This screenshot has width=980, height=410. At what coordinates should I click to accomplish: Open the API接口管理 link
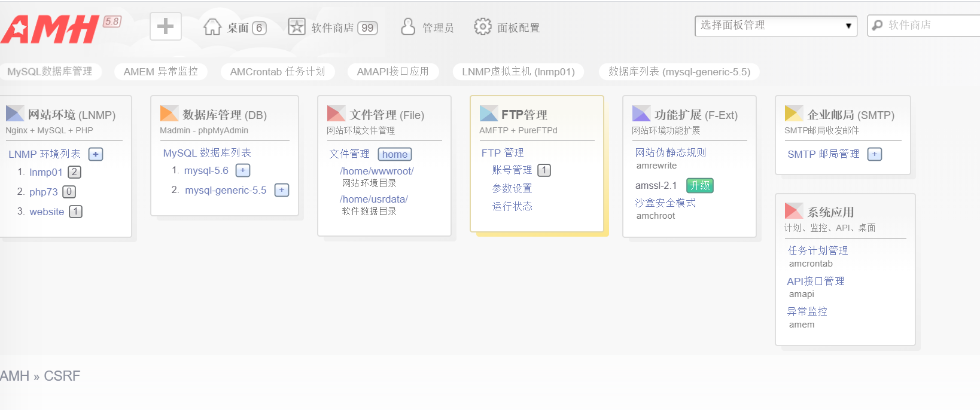coord(815,281)
